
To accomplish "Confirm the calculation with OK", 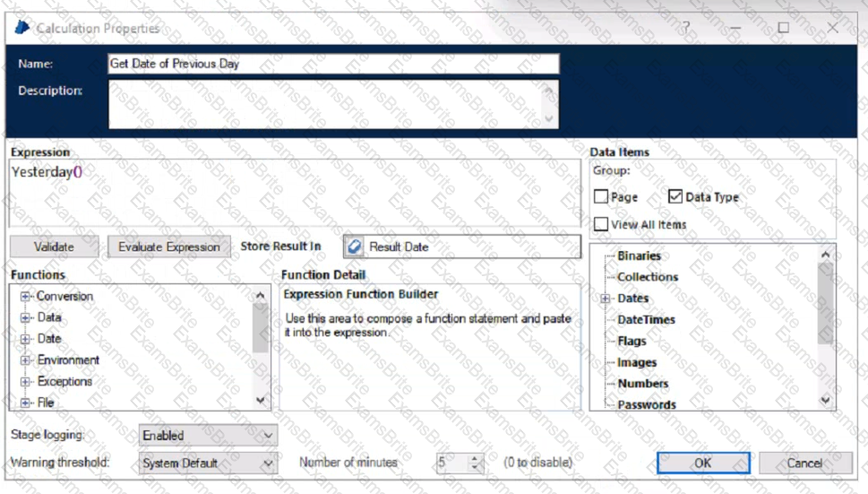I will [702, 463].
